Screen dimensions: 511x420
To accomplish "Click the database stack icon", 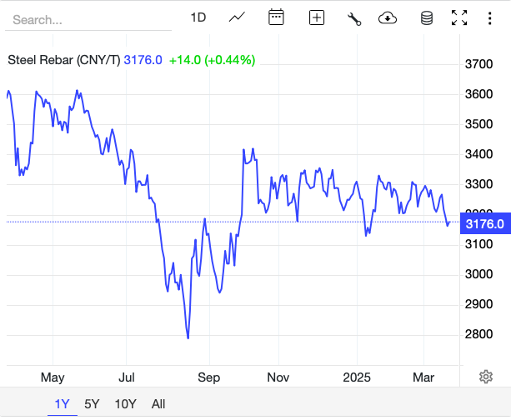I will pyautogui.click(x=426, y=17).
